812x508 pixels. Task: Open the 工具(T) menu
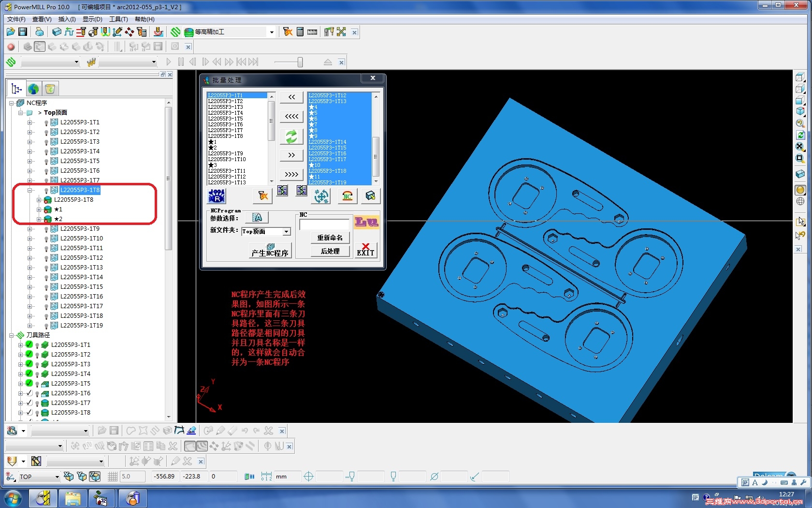point(118,19)
